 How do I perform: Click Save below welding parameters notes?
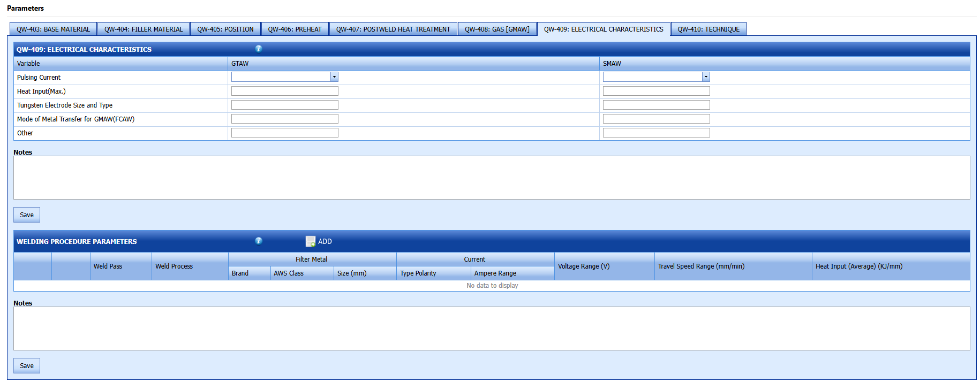(27, 366)
